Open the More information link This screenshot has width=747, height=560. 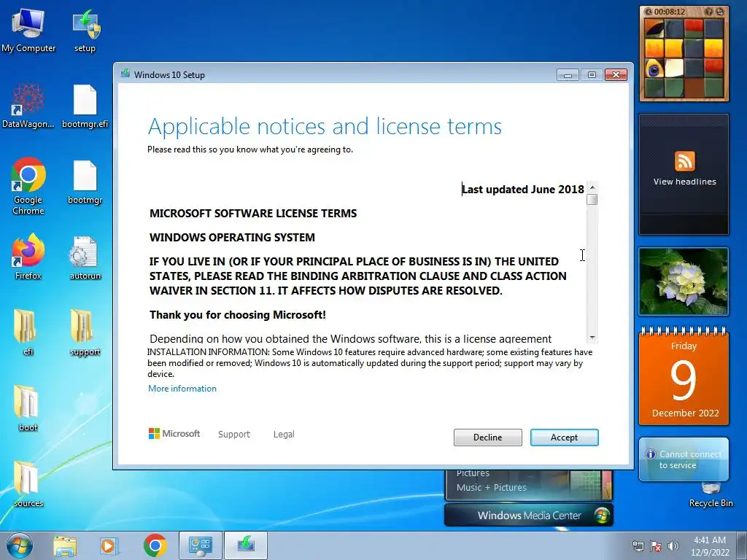point(182,389)
